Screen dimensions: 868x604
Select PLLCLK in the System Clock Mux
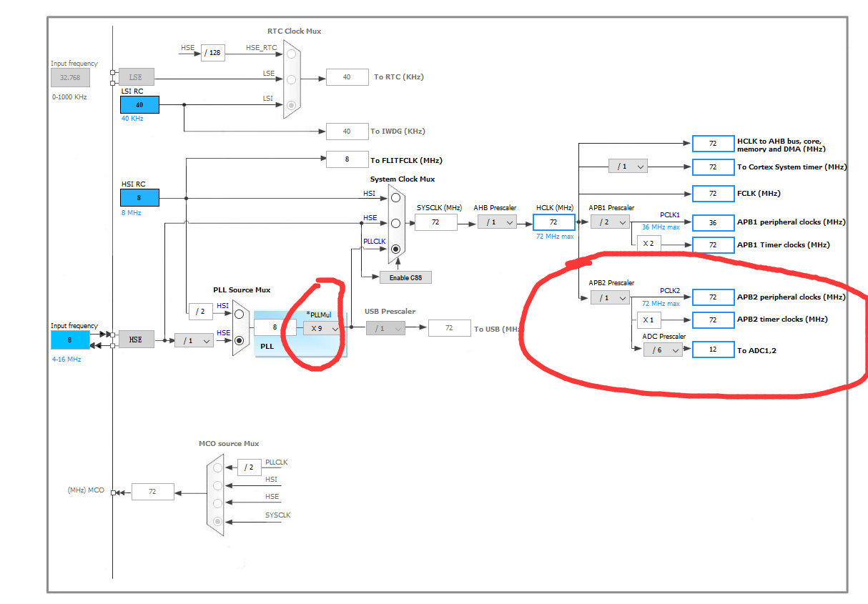396,249
